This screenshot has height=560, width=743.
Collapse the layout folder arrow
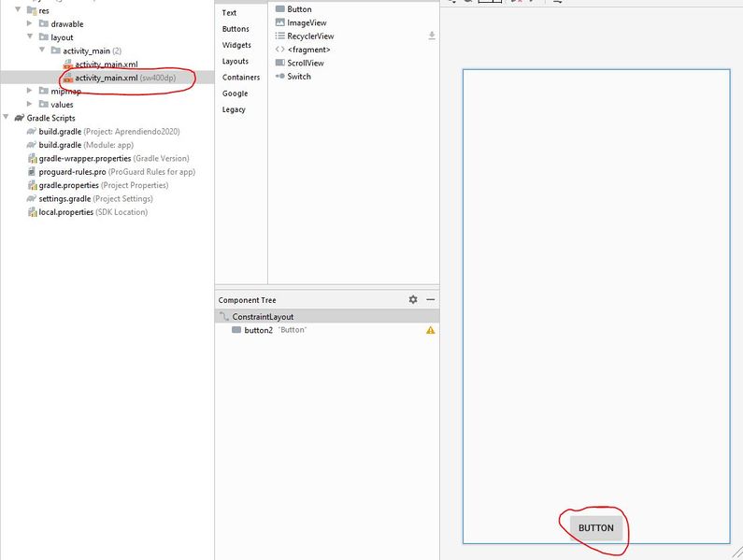tap(30, 36)
